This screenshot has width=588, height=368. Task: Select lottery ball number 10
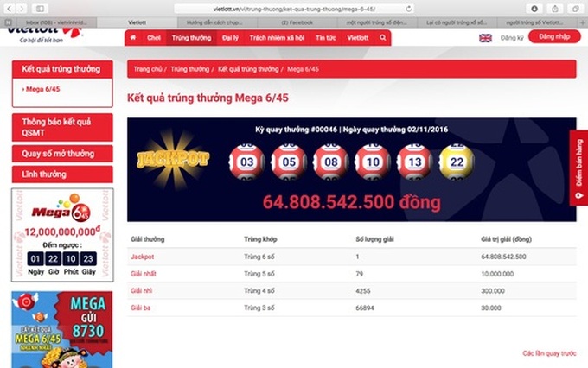373,162
